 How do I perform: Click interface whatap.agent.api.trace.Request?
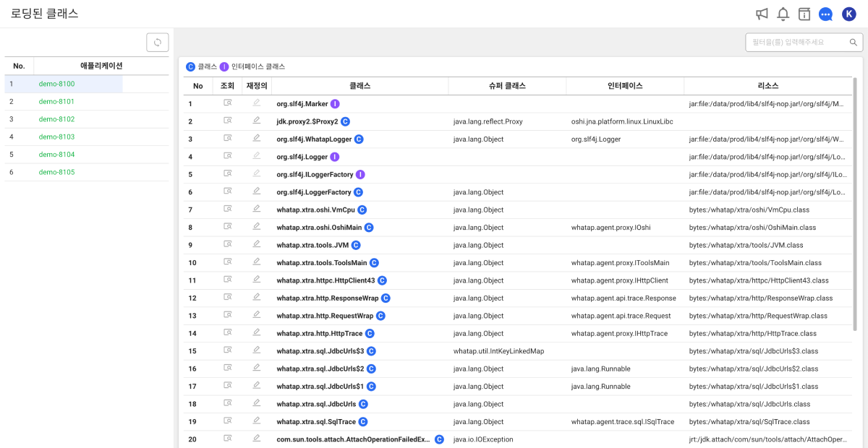tap(621, 316)
